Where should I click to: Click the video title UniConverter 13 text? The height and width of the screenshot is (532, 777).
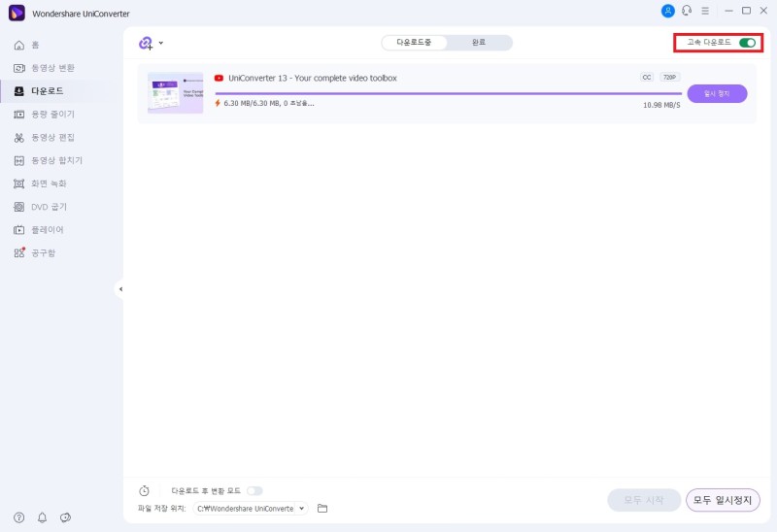[x=313, y=78]
